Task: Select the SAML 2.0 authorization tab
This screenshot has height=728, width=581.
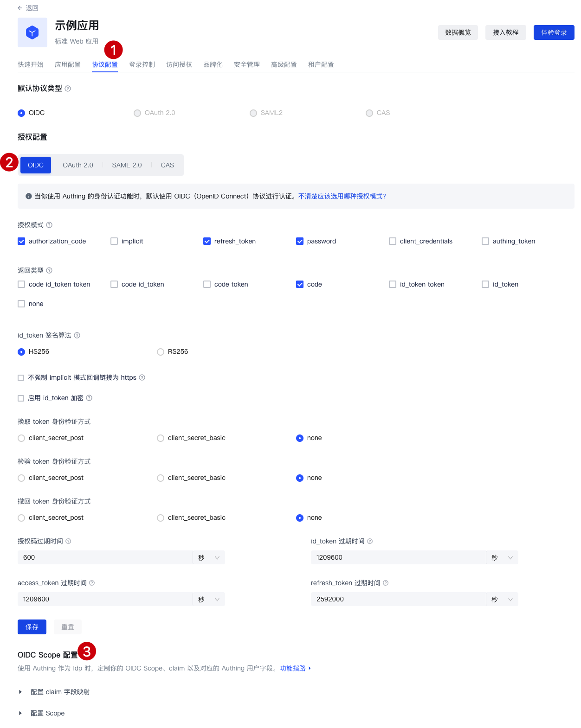Action: (127, 165)
